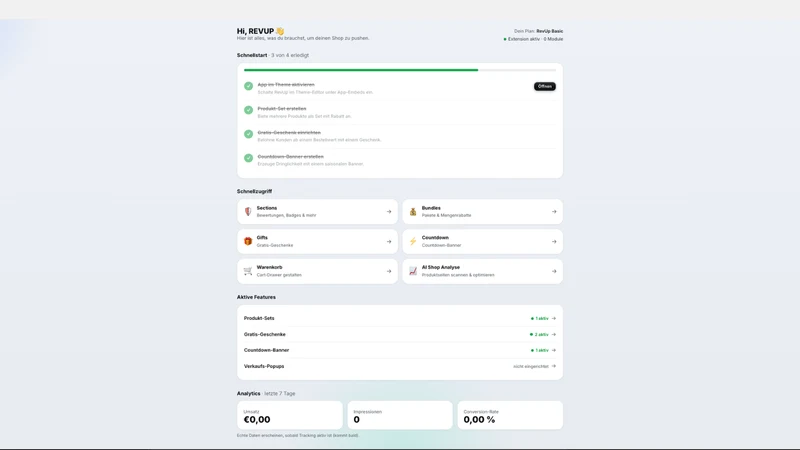Open the Countdown-Banner feature row
The height and width of the screenshot is (450, 800).
(400, 350)
